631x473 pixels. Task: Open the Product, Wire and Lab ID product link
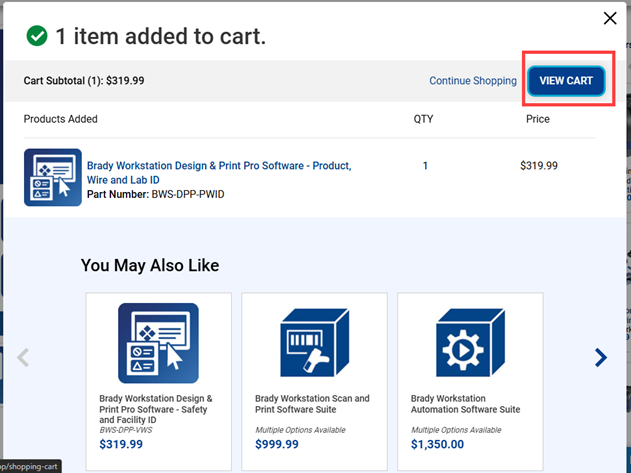click(x=219, y=172)
